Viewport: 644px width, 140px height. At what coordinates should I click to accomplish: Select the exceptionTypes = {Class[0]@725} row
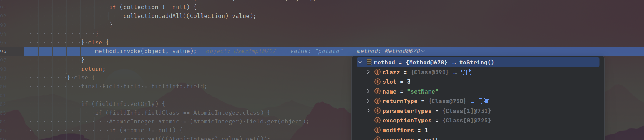tap(478, 120)
